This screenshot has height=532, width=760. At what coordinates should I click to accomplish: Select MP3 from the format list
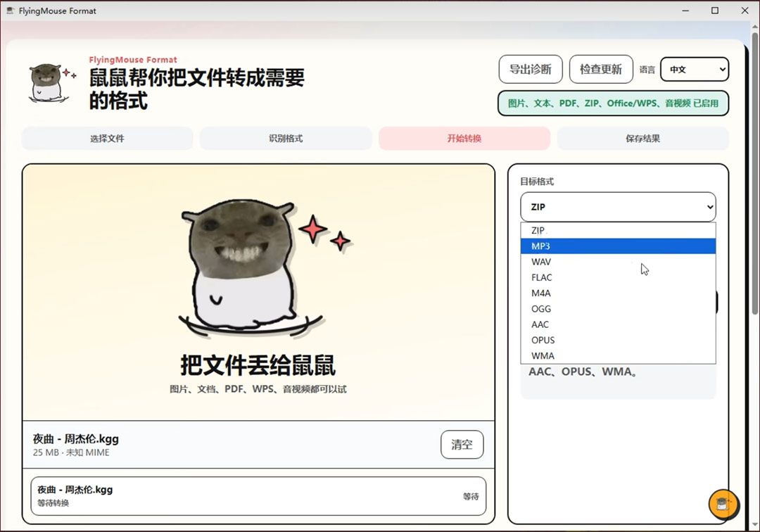coord(618,246)
